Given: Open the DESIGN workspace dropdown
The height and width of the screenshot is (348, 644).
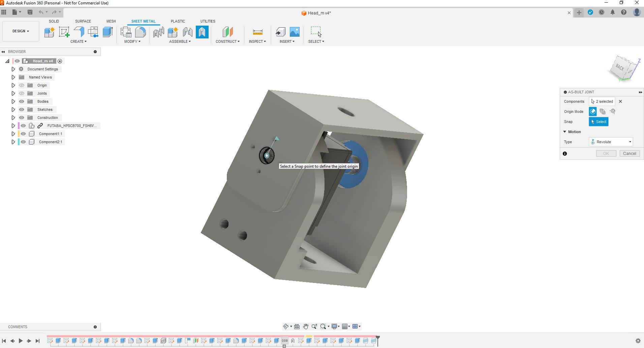Looking at the screenshot, I should click(x=21, y=31).
